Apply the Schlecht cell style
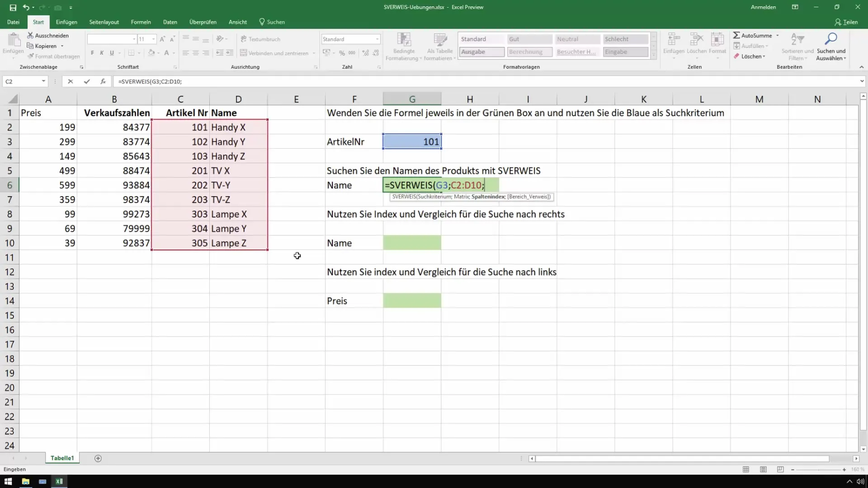868x488 pixels. [x=626, y=39]
